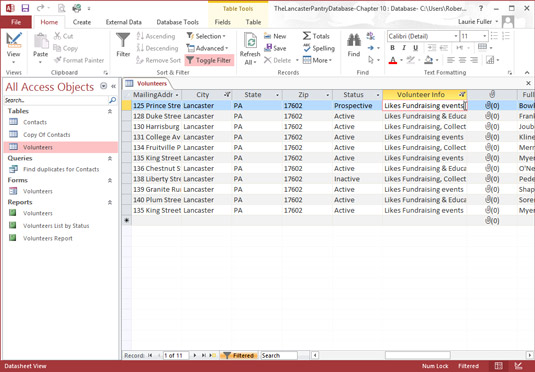Switch to Design View icon in status bar

coord(518,366)
